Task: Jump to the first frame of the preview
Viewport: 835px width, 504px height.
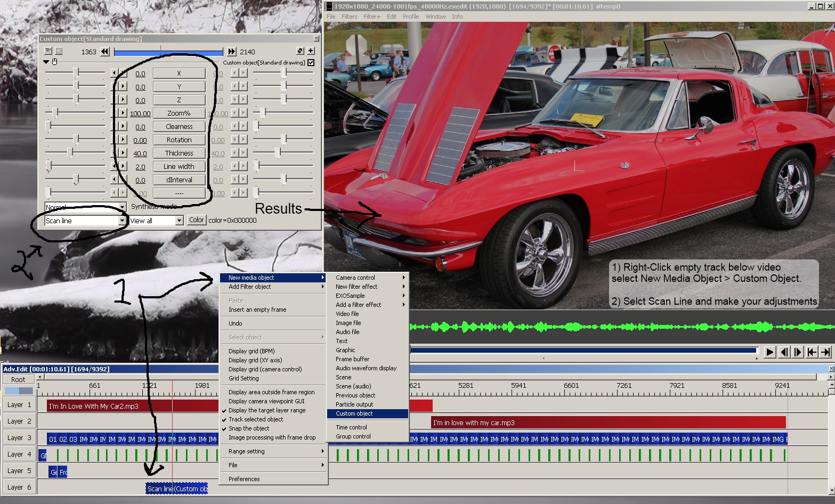Action: point(812,352)
